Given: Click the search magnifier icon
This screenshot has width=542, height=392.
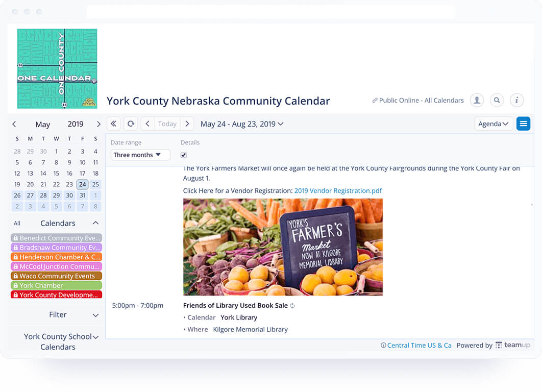Looking at the screenshot, I should pos(497,100).
